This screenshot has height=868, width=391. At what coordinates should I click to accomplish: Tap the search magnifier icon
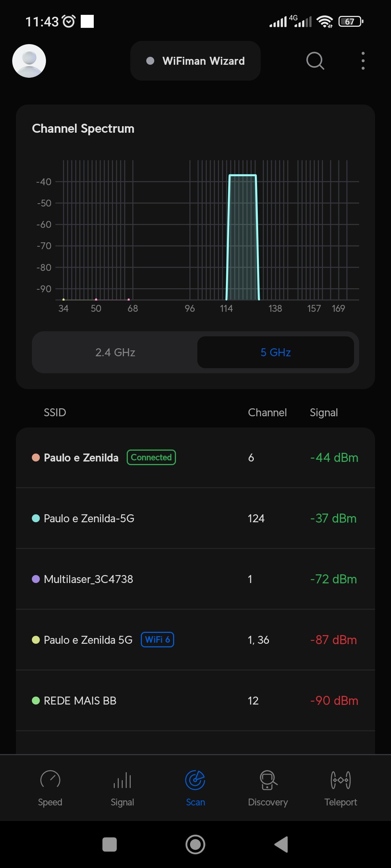pos(315,61)
